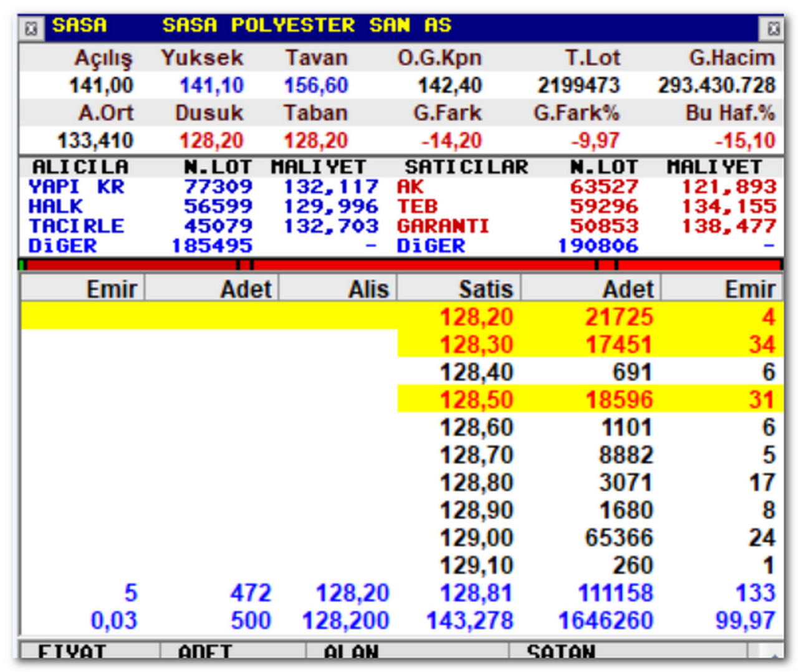The width and height of the screenshot is (798, 672).
Task: Select the 128,60 sell price level
Action: (590, 427)
